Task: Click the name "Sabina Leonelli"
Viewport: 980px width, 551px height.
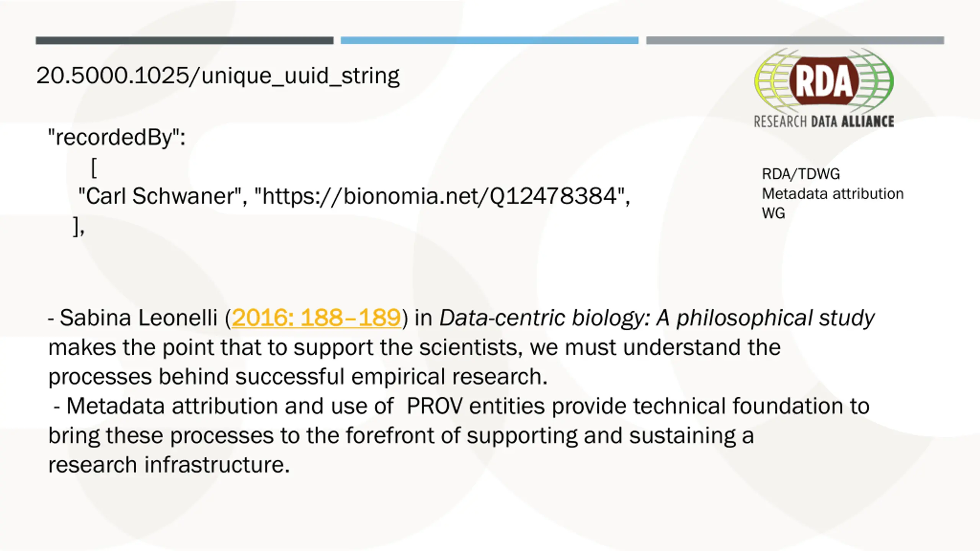Action: [138, 318]
